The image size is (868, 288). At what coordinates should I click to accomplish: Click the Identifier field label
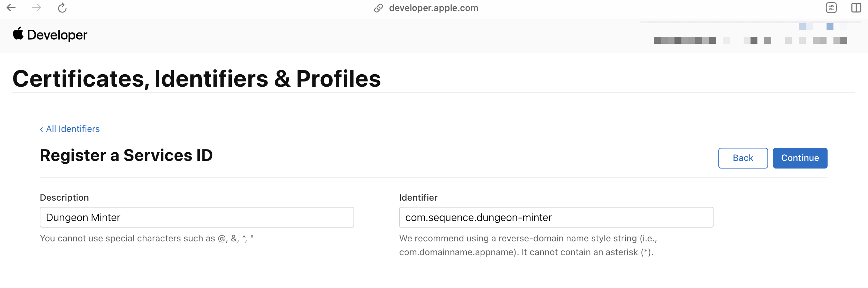tap(418, 198)
